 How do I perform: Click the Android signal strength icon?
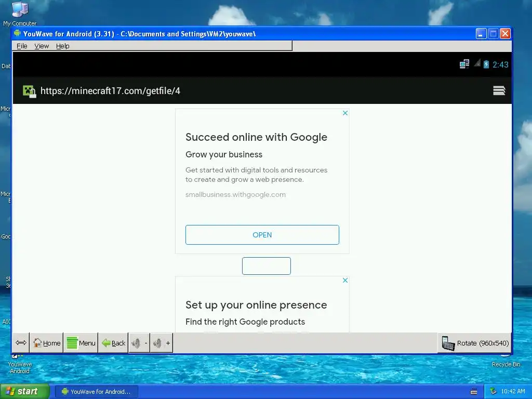click(477, 63)
